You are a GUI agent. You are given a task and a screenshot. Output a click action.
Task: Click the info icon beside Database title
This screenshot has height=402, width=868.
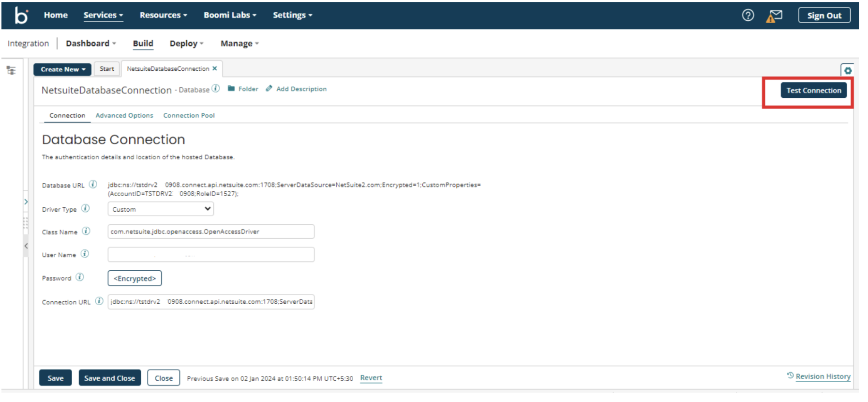pyautogui.click(x=216, y=89)
